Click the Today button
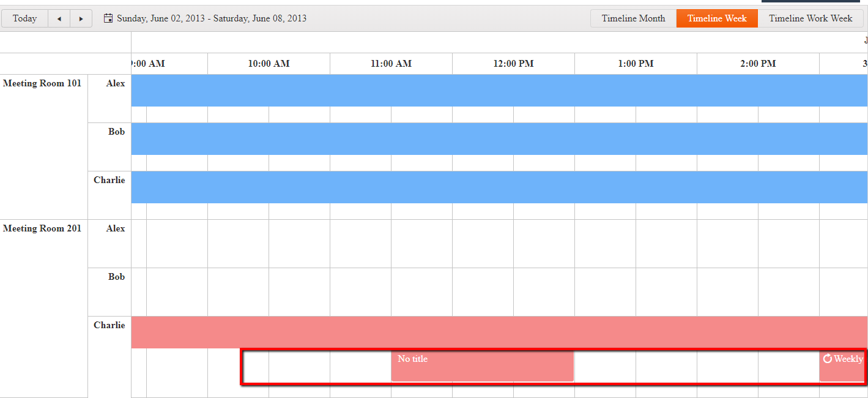This screenshot has height=398, width=868. (24, 18)
